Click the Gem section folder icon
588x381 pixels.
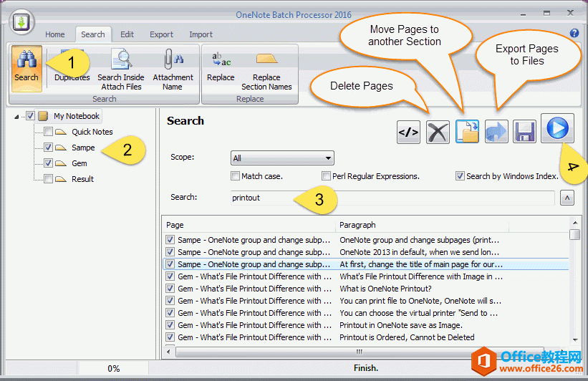[61, 163]
